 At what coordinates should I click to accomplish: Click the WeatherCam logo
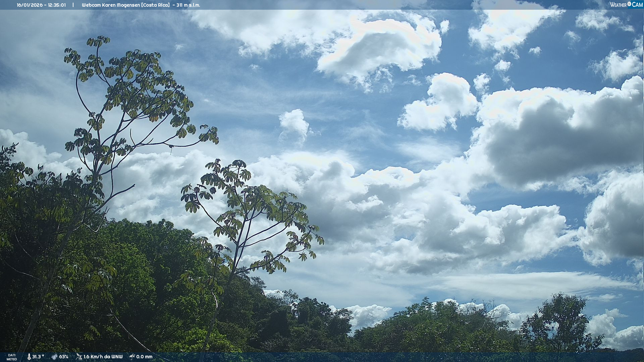pos(626,5)
